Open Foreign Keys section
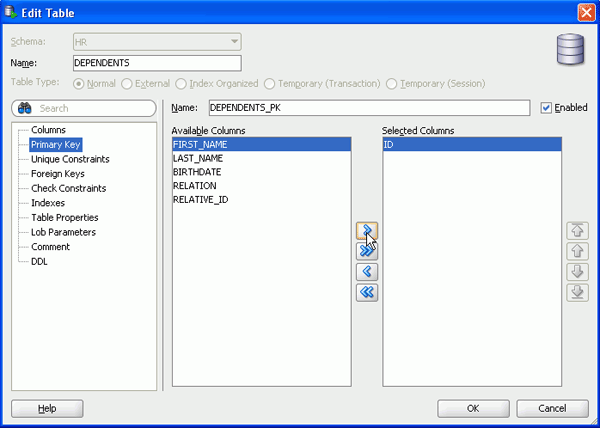The height and width of the screenshot is (428, 600). [58, 174]
